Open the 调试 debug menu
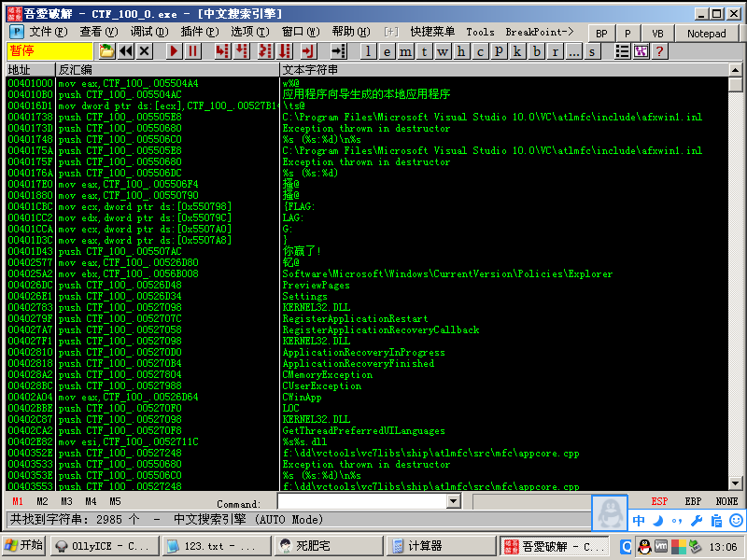Screen dimensions: 747x560 pos(143,32)
